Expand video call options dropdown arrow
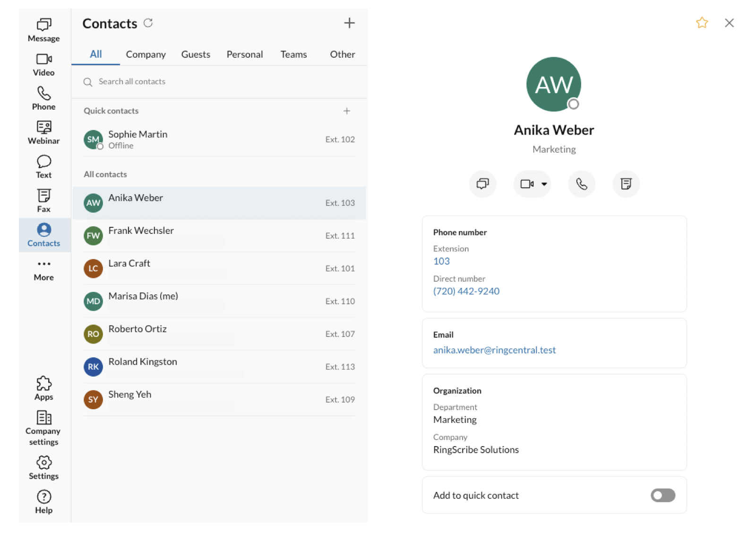The image size is (756, 533). point(544,184)
